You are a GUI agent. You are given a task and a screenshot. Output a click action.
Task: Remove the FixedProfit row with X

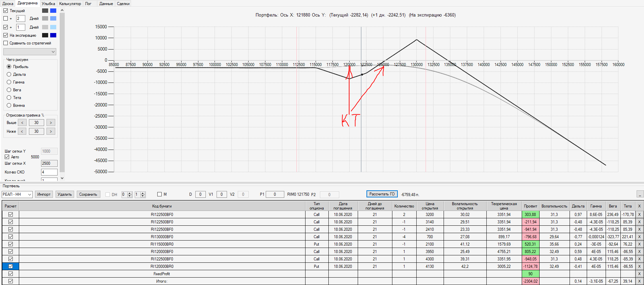[x=639, y=274]
